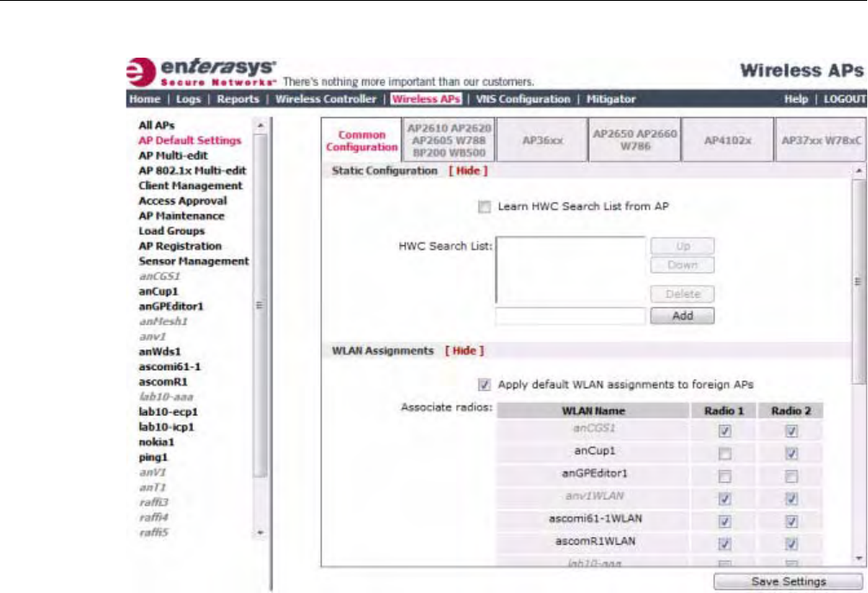Image resolution: width=868 pixels, height=593 pixels.
Task: Open the Logs menu
Action: [188, 99]
